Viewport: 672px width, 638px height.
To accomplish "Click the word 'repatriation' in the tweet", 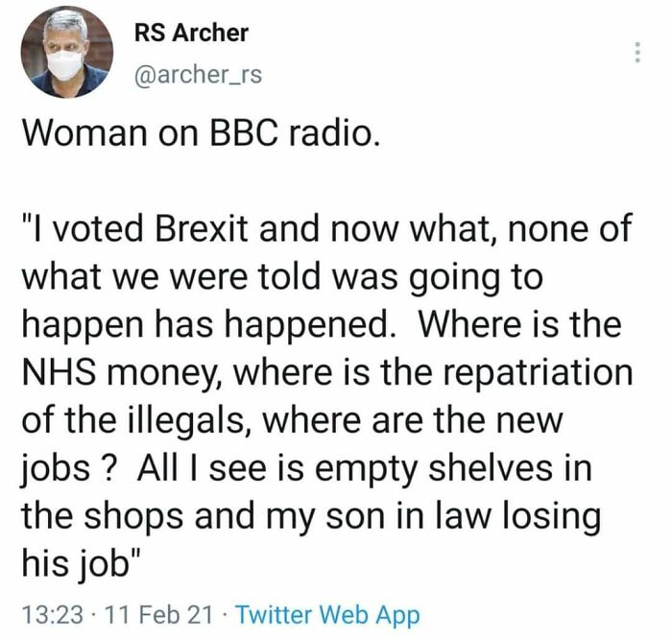I will tap(538, 372).
